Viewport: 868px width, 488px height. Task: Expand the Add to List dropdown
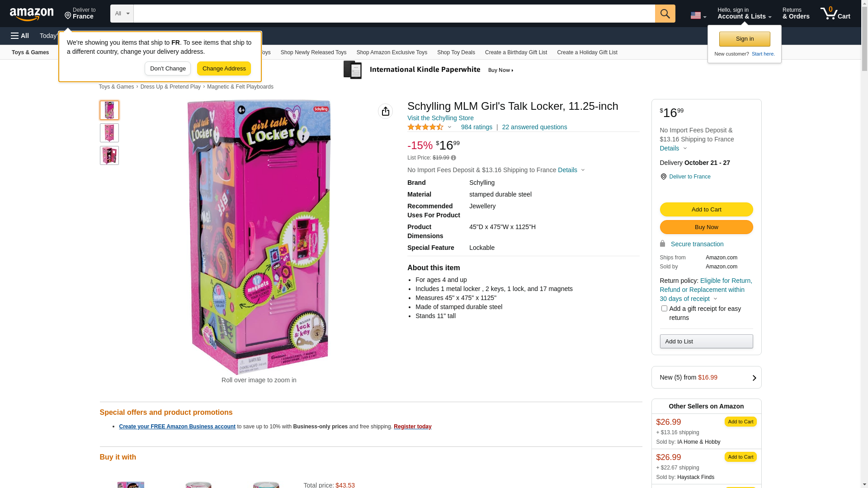click(x=706, y=341)
